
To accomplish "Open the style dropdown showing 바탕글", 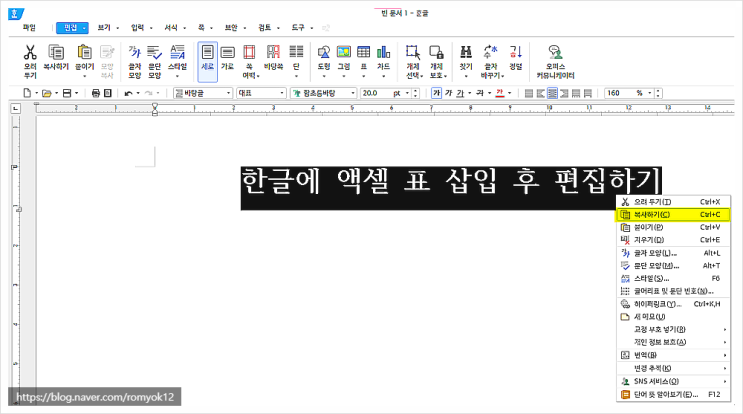I will [x=203, y=93].
